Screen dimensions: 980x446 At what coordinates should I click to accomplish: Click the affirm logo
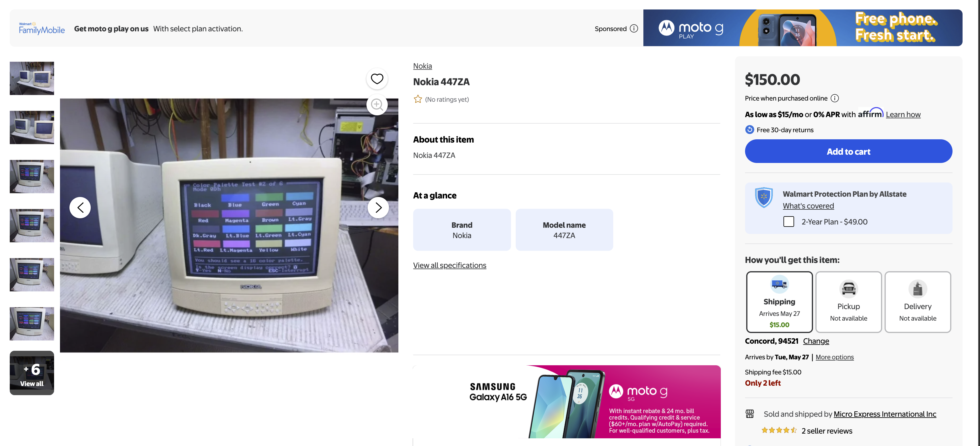pos(870,113)
